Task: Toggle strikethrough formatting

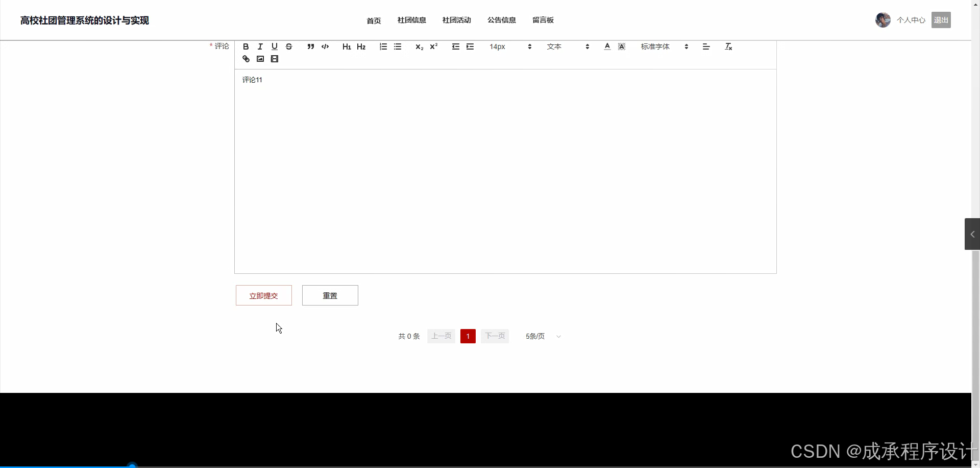Action: [289, 46]
